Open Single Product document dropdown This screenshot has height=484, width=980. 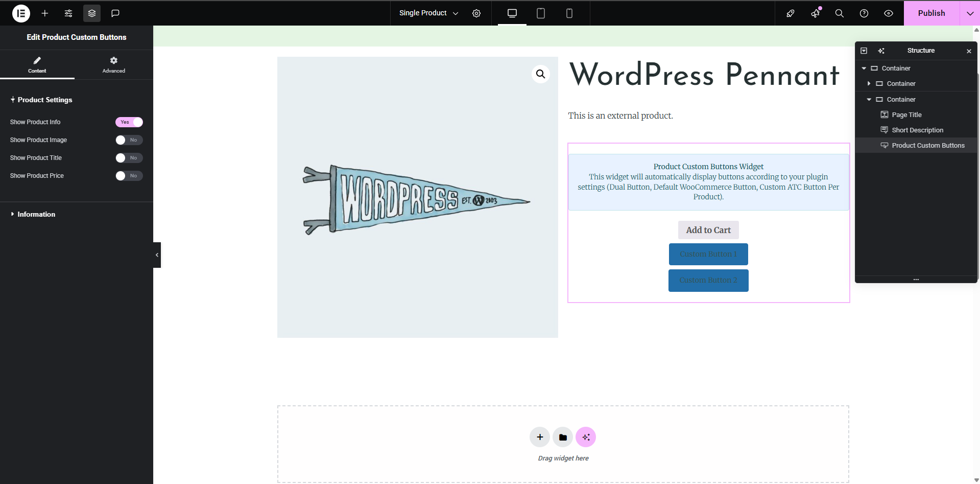pos(428,13)
